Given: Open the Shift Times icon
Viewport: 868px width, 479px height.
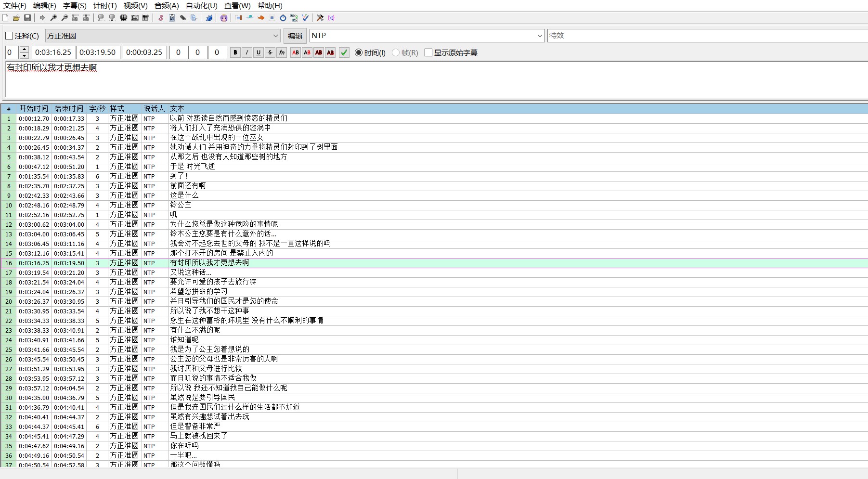Looking at the screenshot, I should point(239,18).
